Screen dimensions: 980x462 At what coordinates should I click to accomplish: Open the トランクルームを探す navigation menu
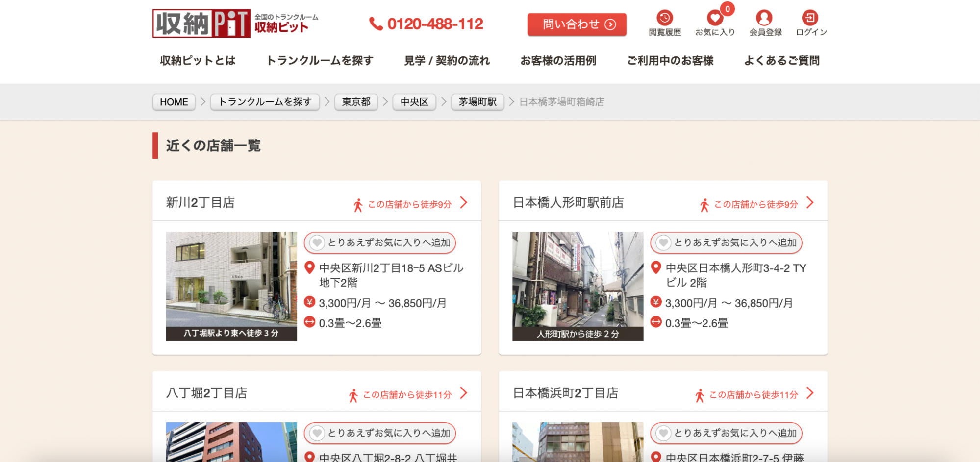(320, 61)
